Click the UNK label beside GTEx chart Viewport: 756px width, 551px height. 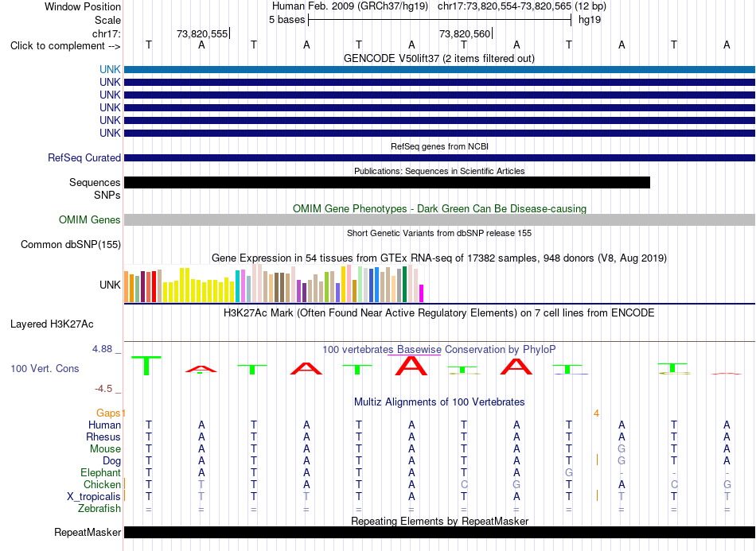click(x=110, y=285)
